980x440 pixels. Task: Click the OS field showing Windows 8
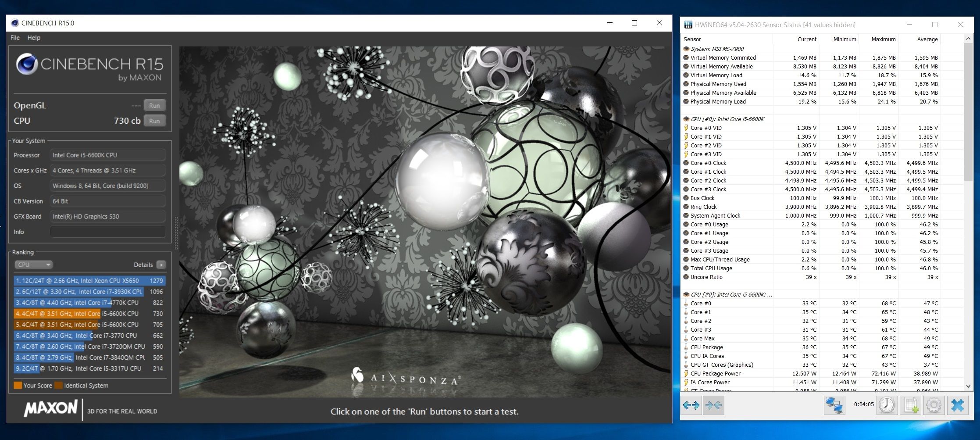click(x=108, y=186)
